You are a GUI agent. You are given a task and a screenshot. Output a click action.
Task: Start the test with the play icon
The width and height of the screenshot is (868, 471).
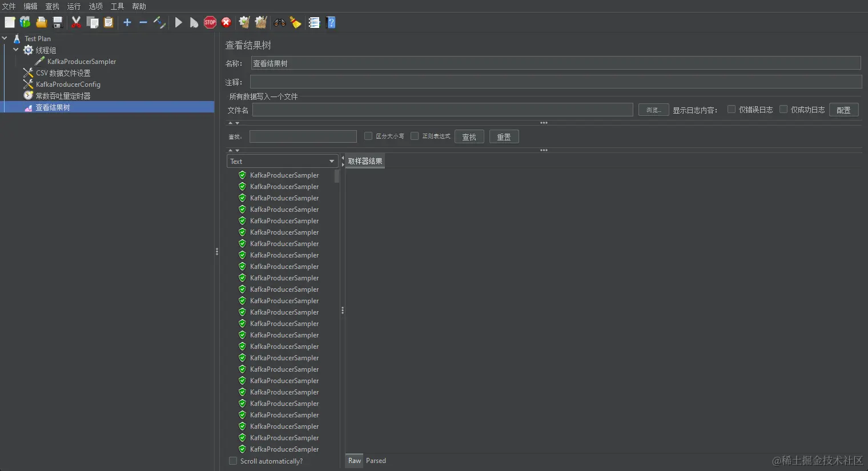click(x=179, y=22)
